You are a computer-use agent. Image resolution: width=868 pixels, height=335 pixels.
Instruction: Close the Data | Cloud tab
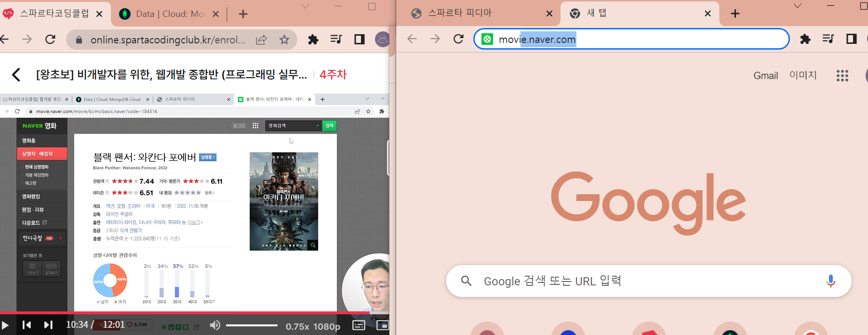216,14
